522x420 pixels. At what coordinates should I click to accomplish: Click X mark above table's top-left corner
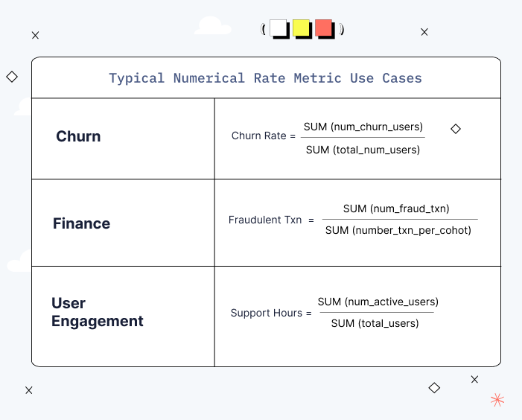(35, 35)
